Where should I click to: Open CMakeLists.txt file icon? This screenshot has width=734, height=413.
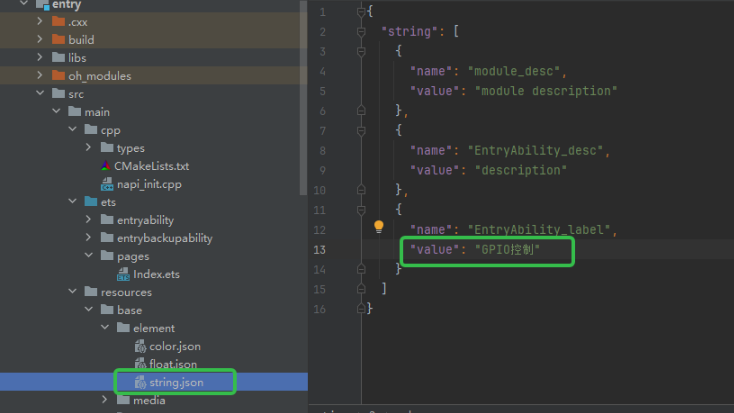[106, 166]
